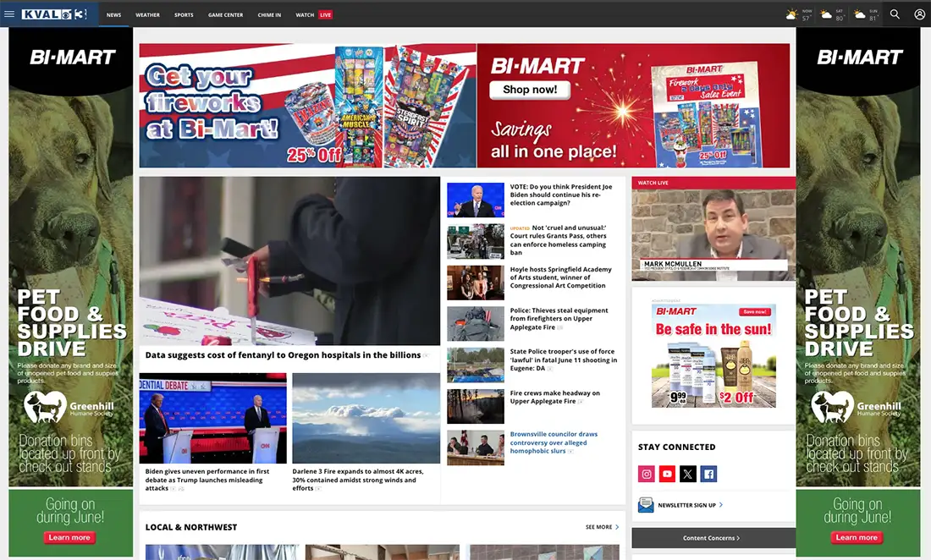
Task: Open thieves steal firefighters' equipment story
Action: [559, 319]
